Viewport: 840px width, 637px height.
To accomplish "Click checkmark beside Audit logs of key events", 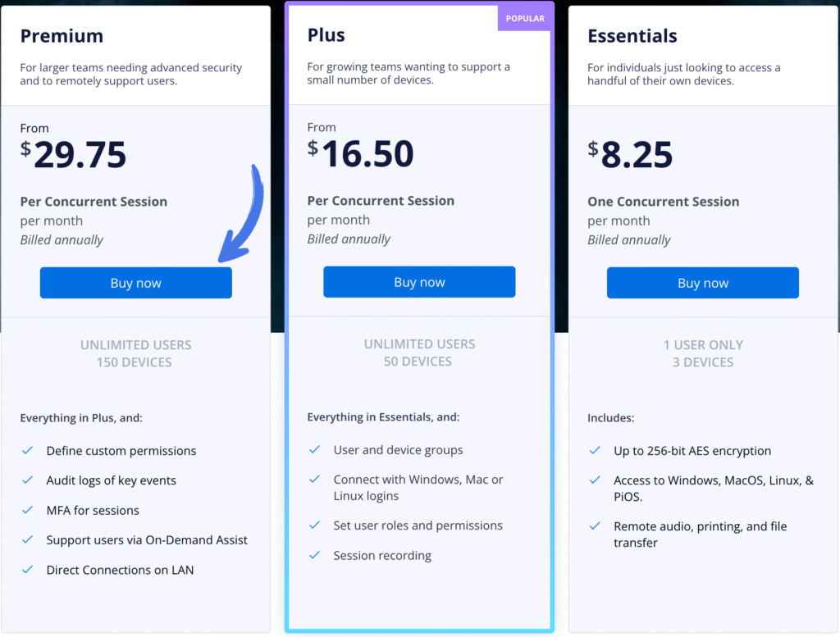I will coord(28,480).
